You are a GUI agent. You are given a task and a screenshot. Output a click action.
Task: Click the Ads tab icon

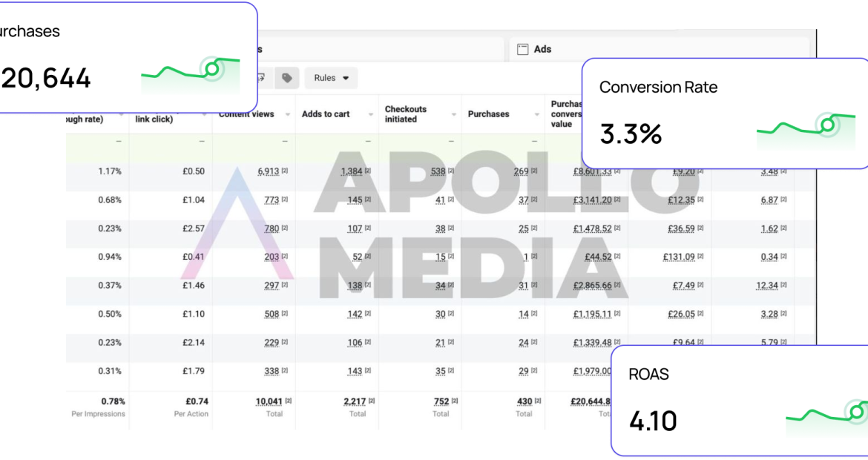coord(522,49)
